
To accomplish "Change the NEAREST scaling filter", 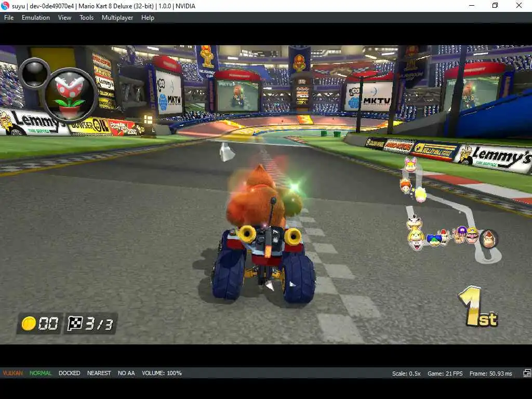I will (99, 373).
